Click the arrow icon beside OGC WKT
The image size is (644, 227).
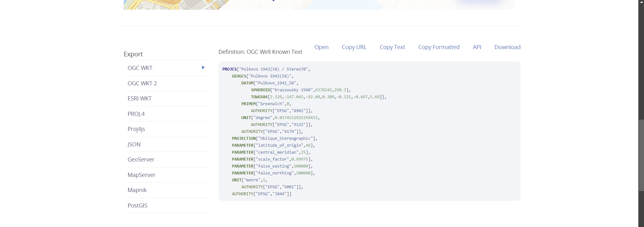coord(203,68)
